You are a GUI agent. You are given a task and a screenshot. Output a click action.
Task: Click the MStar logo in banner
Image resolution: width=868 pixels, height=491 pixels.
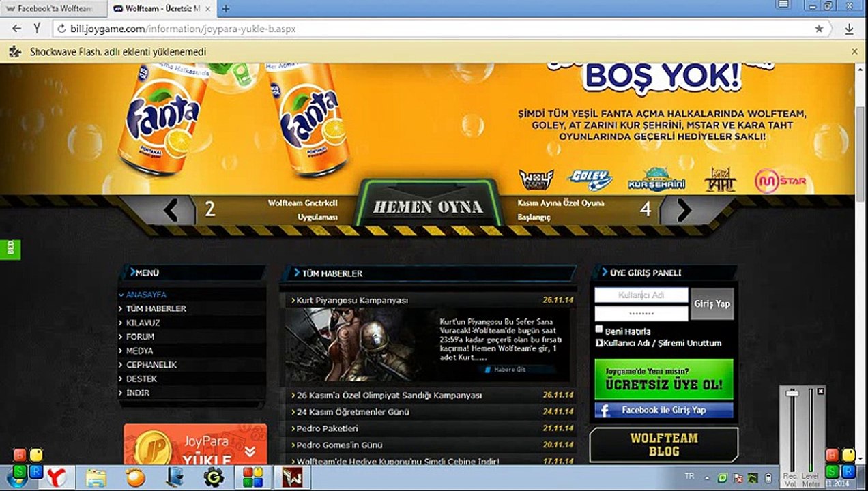tap(781, 181)
